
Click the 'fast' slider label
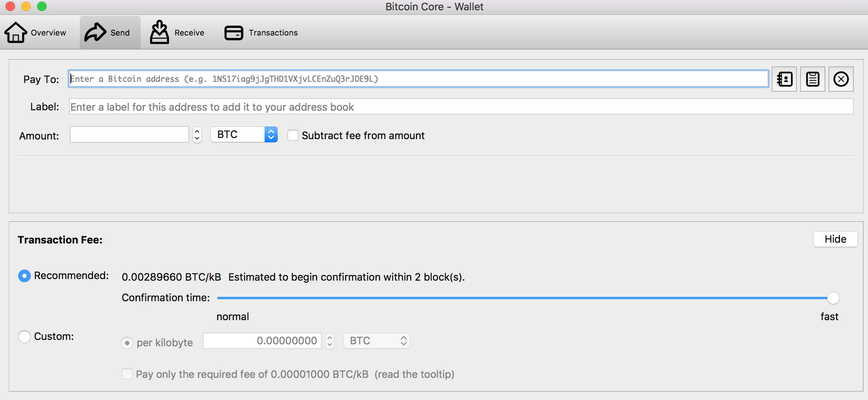tap(829, 317)
